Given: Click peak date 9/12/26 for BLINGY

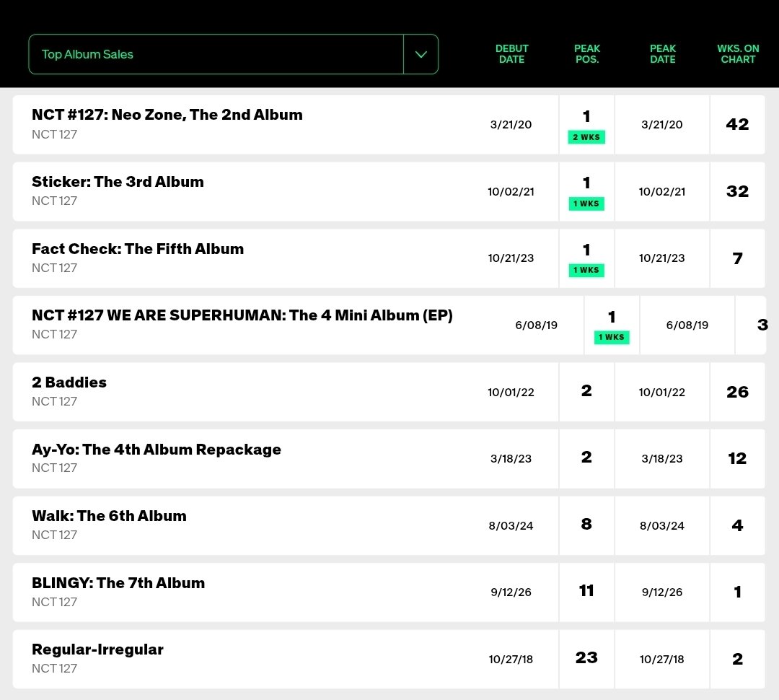Looking at the screenshot, I should tap(661, 592).
